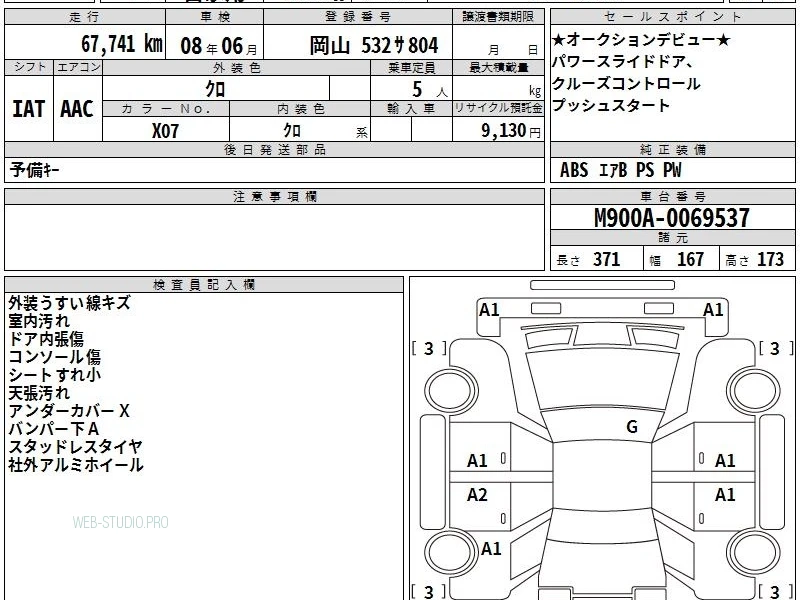Click the note ドア内張傷

(x=46, y=339)
